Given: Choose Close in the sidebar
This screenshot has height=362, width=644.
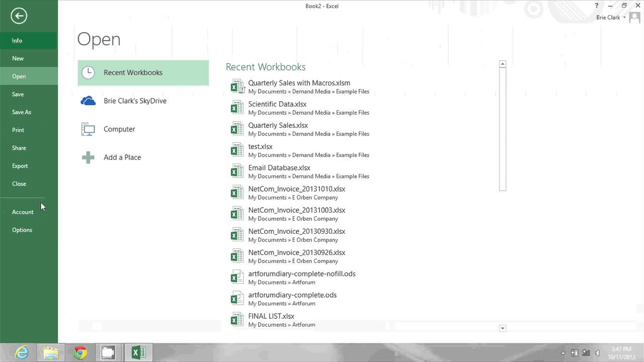Looking at the screenshot, I should coord(29,184).
